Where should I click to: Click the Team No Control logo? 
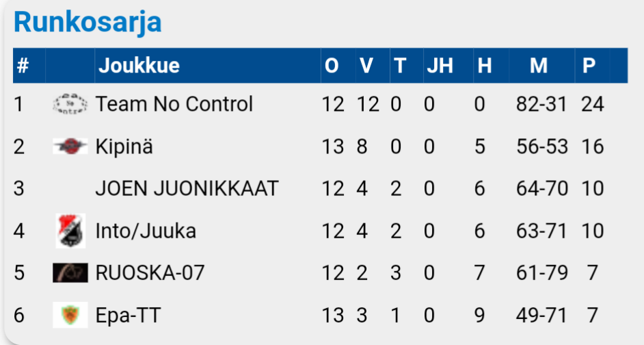click(70, 104)
